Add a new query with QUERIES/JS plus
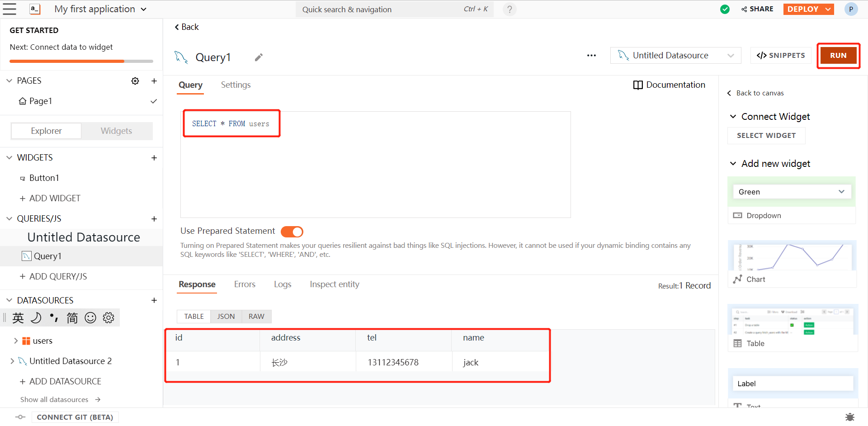The image size is (868, 426). [154, 219]
